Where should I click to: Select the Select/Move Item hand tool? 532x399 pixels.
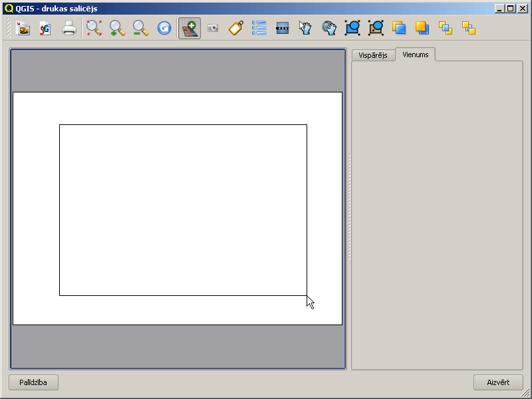[x=305, y=28]
